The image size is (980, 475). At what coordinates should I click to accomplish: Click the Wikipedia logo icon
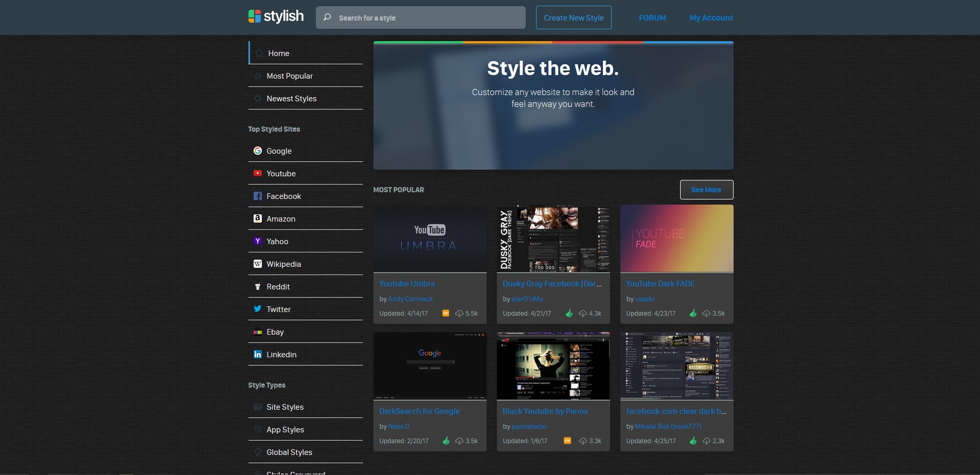pyautogui.click(x=258, y=264)
